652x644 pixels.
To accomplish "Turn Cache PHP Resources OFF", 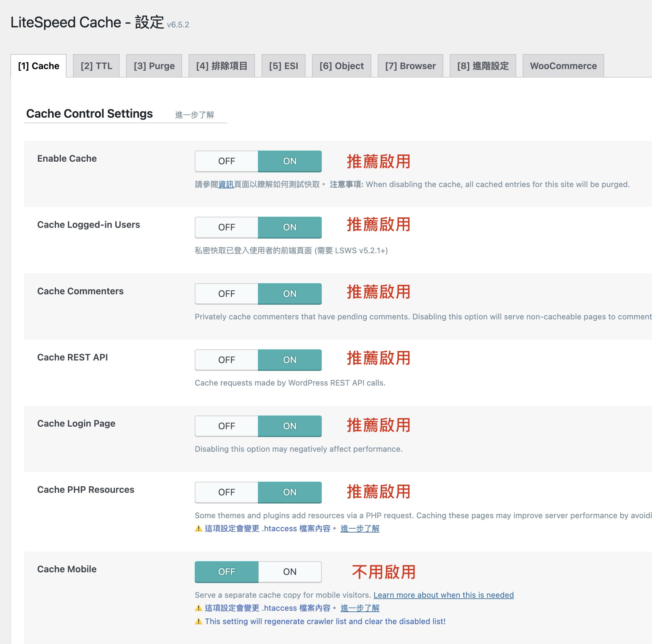I will coord(226,492).
